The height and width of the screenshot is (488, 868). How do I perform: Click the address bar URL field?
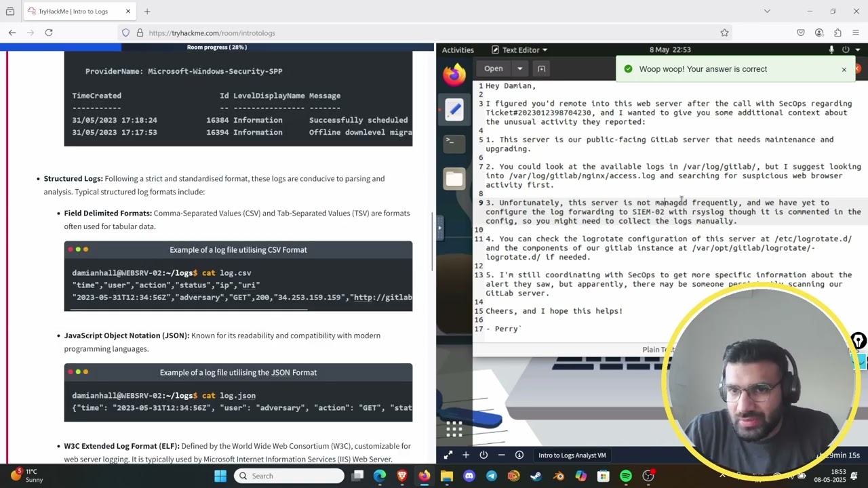click(424, 33)
